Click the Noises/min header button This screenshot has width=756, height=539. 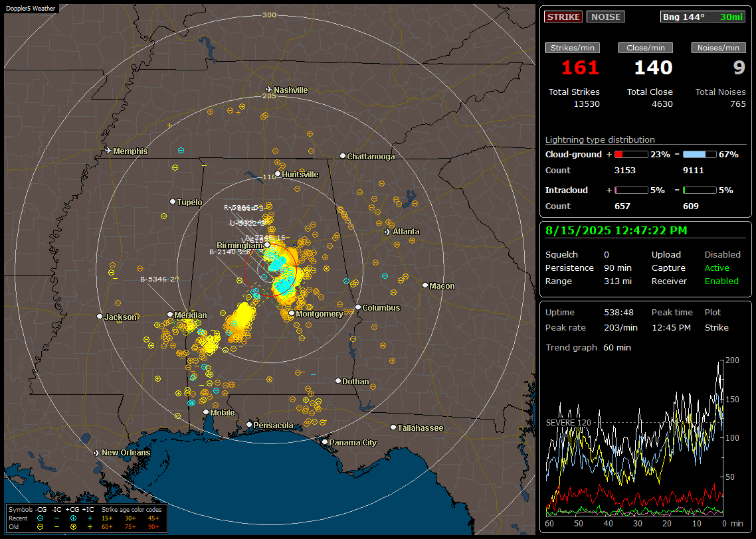[x=718, y=48]
